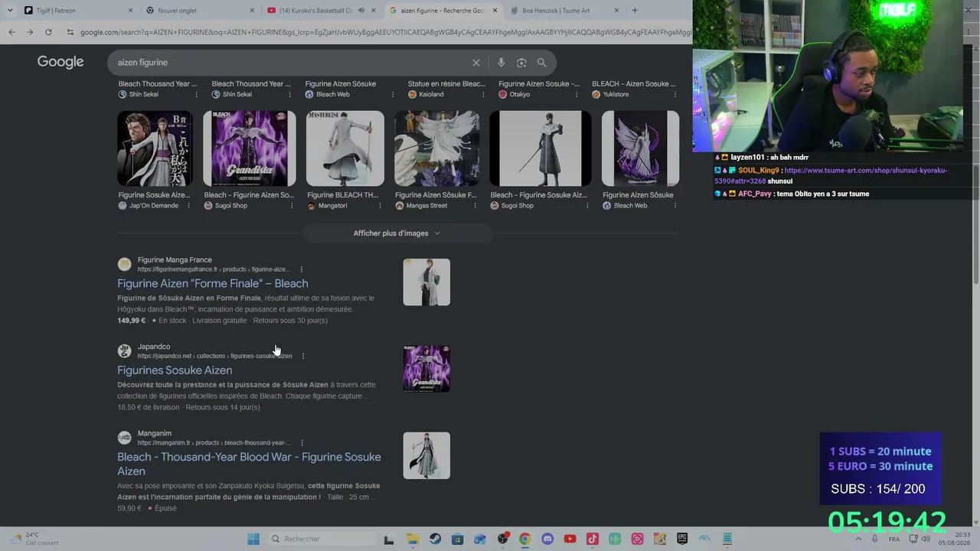The image size is (980, 551).
Task: Click the Windows taskbar Rechercher search box
Action: click(x=322, y=539)
